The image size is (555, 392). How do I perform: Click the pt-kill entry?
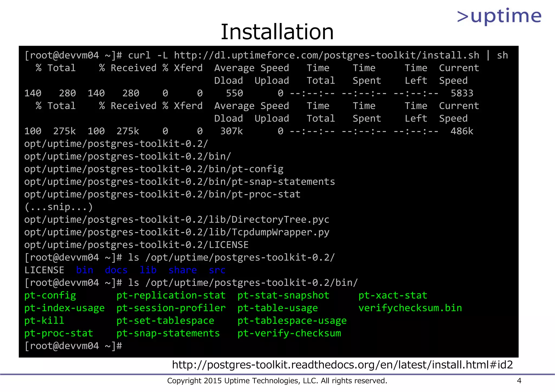point(44,321)
